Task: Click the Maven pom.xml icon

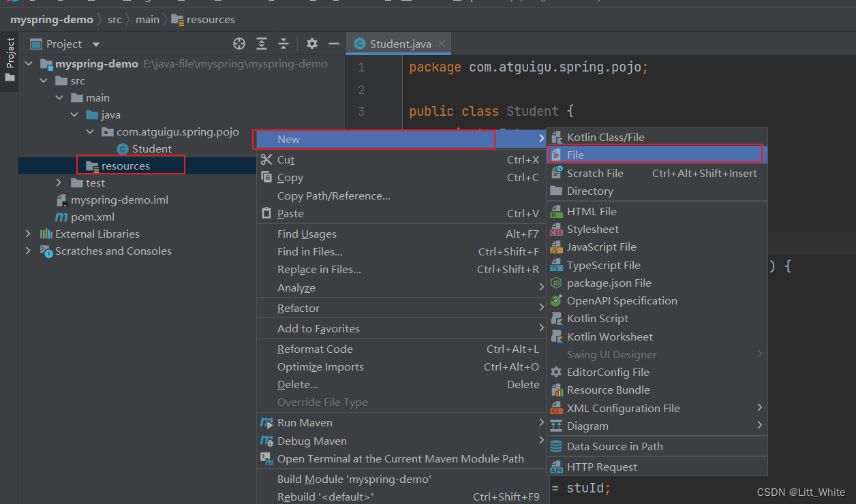Action: [x=61, y=217]
